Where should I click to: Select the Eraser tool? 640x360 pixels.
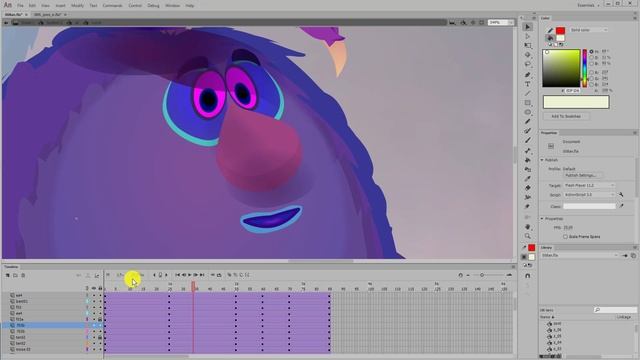coord(527,188)
